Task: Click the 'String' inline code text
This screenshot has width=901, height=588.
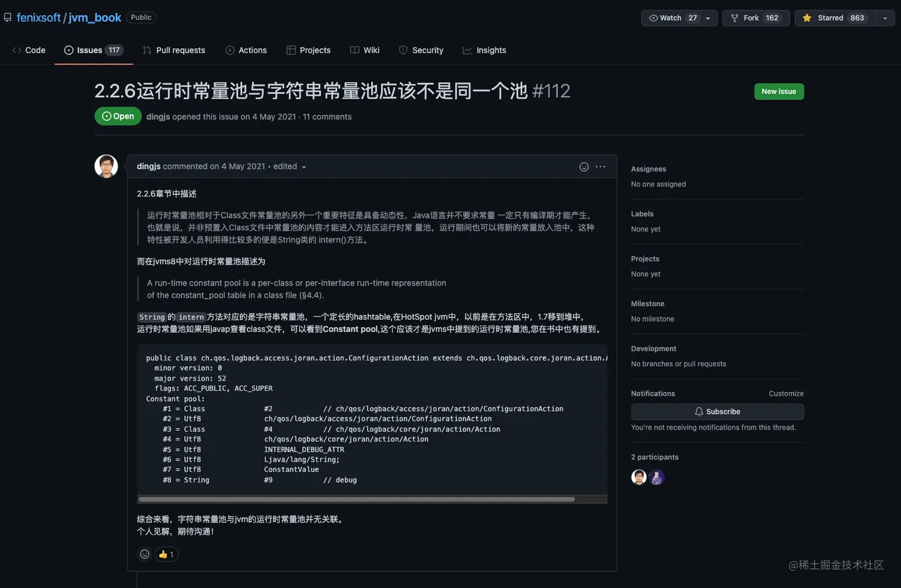Action: pyautogui.click(x=152, y=317)
